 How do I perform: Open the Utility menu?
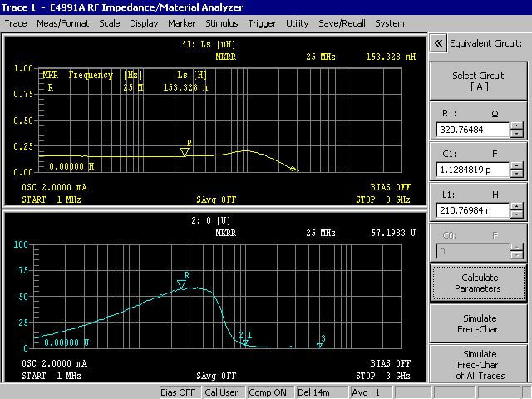click(x=298, y=23)
